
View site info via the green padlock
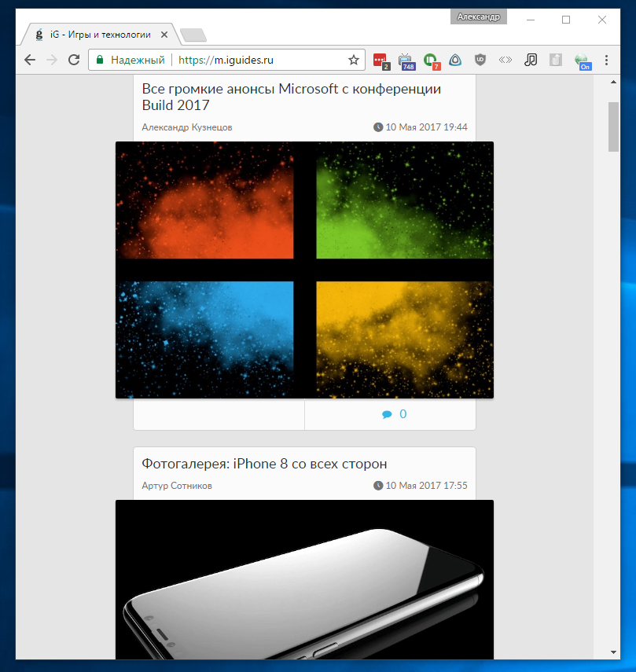pyautogui.click(x=100, y=60)
